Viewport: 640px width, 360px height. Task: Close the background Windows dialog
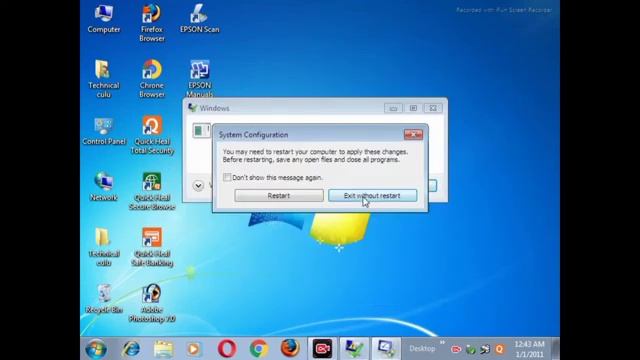(x=433, y=108)
